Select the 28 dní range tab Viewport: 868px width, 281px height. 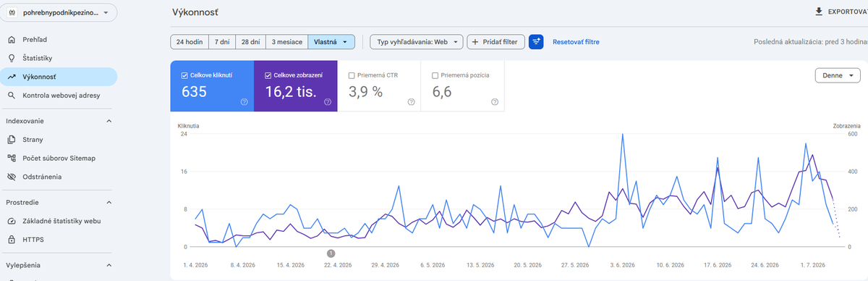pyautogui.click(x=250, y=42)
